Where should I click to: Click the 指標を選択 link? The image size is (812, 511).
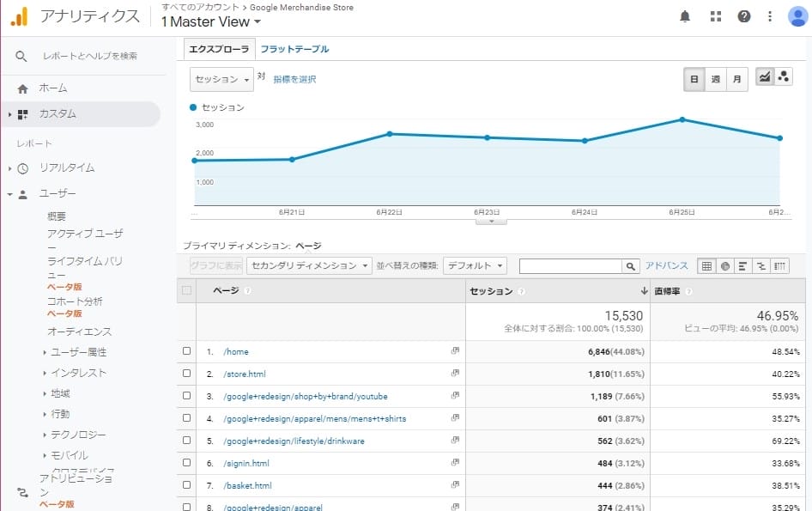click(294, 79)
